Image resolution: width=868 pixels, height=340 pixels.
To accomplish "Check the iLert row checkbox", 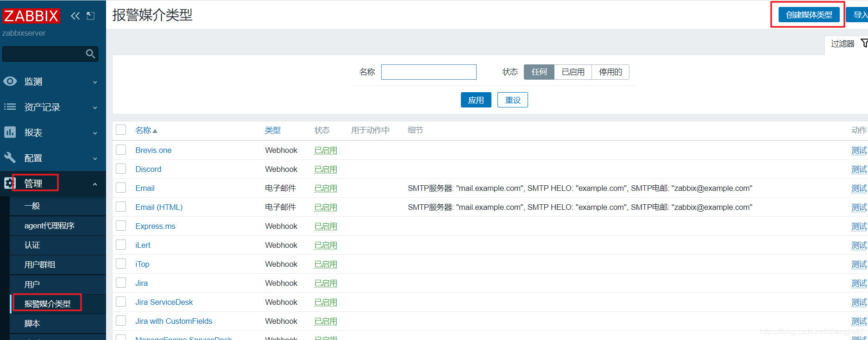I will coord(121,245).
